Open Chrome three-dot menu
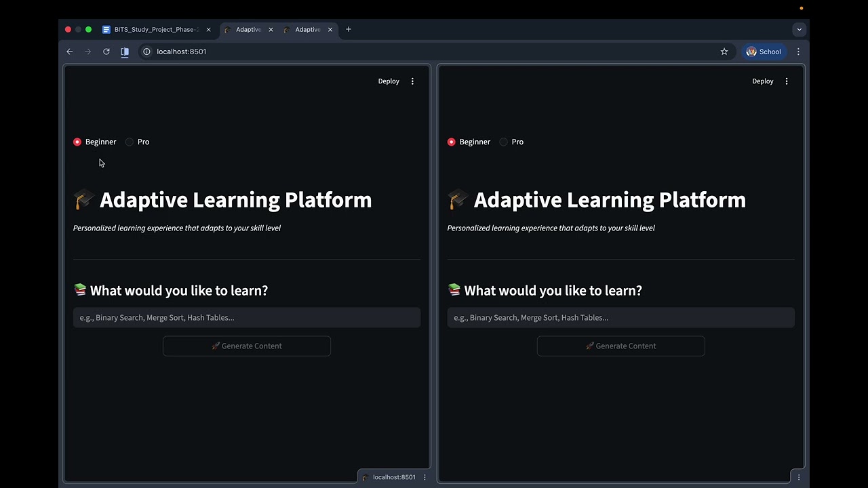This screenshot has height=488, width=868. [x=798, y=52]
